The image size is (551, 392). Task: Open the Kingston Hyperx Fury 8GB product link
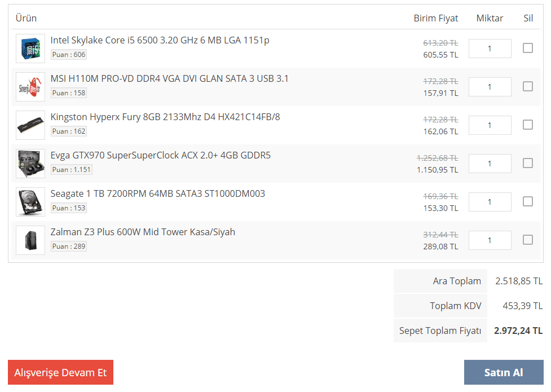[165, 117]
